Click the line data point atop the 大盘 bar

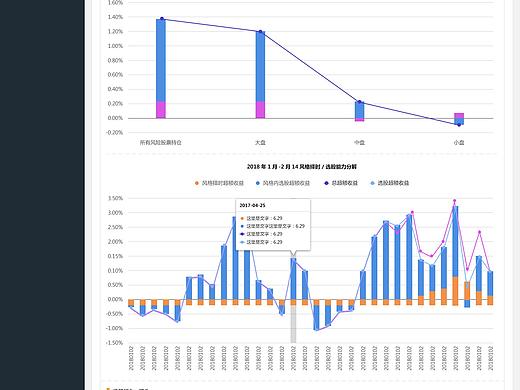(261, 32)
